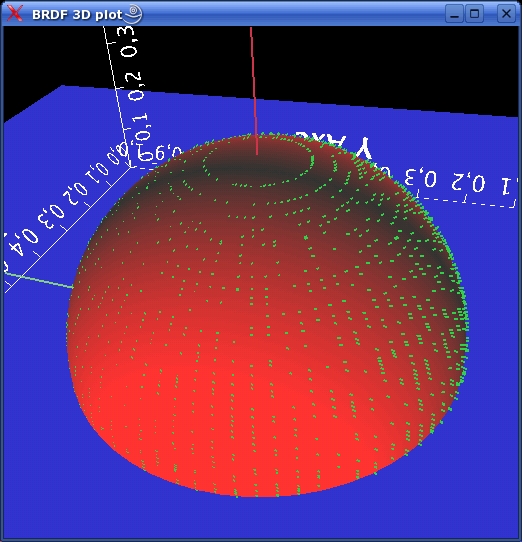
Task: Click the pale green line at the left edge
Action: 39,280
